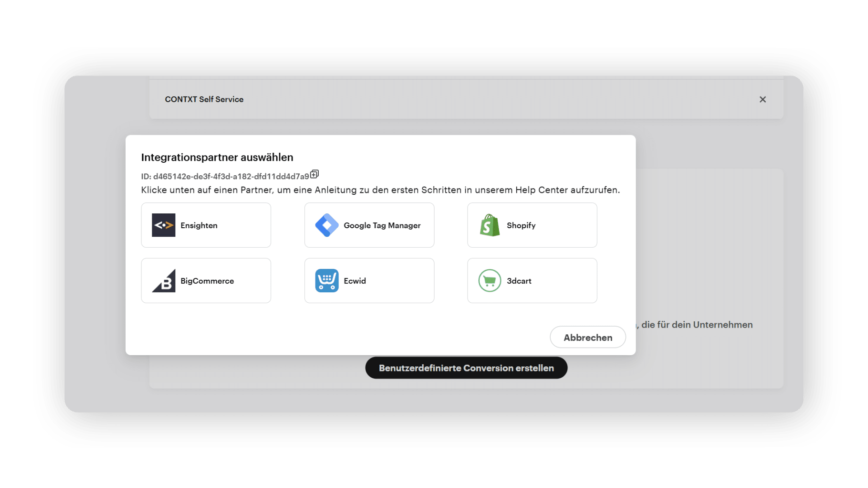Click the BigCommerce triangle logo
This screenshot has width=868, height=488.
tap(163, 281)
